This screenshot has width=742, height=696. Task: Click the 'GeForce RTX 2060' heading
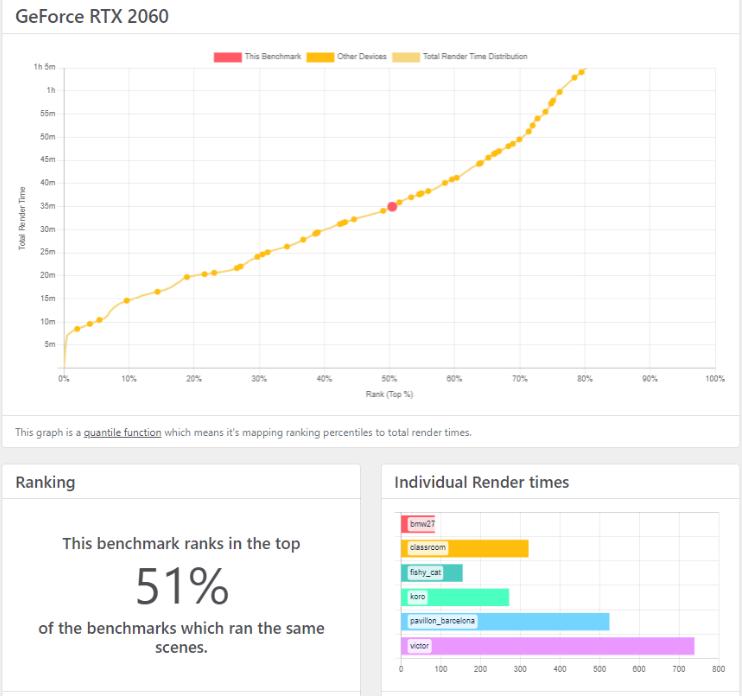92,17
